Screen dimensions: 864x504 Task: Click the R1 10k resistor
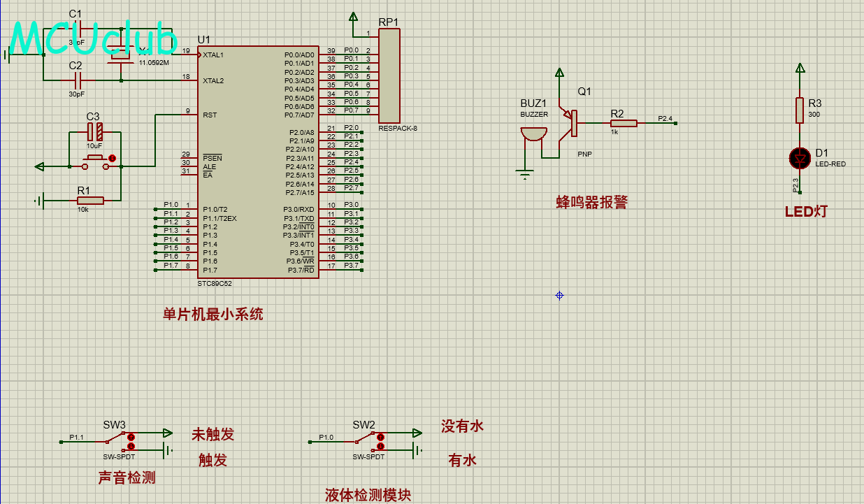pos(90,201)
